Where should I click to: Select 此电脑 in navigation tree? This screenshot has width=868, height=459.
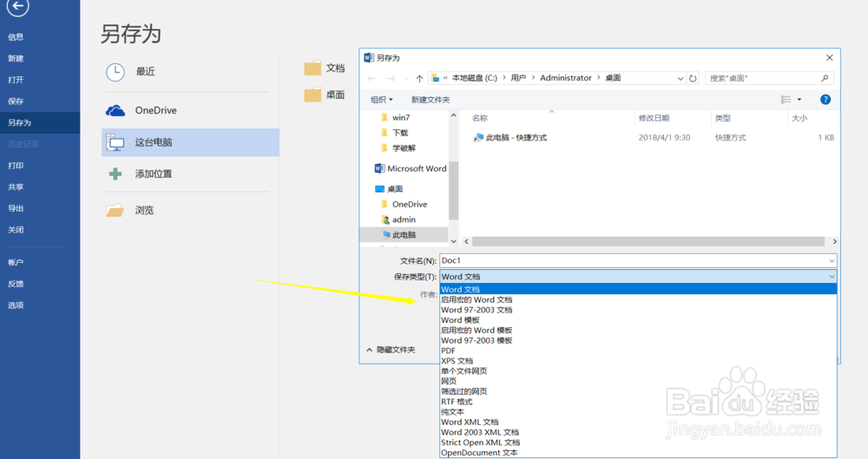point(404,235)
